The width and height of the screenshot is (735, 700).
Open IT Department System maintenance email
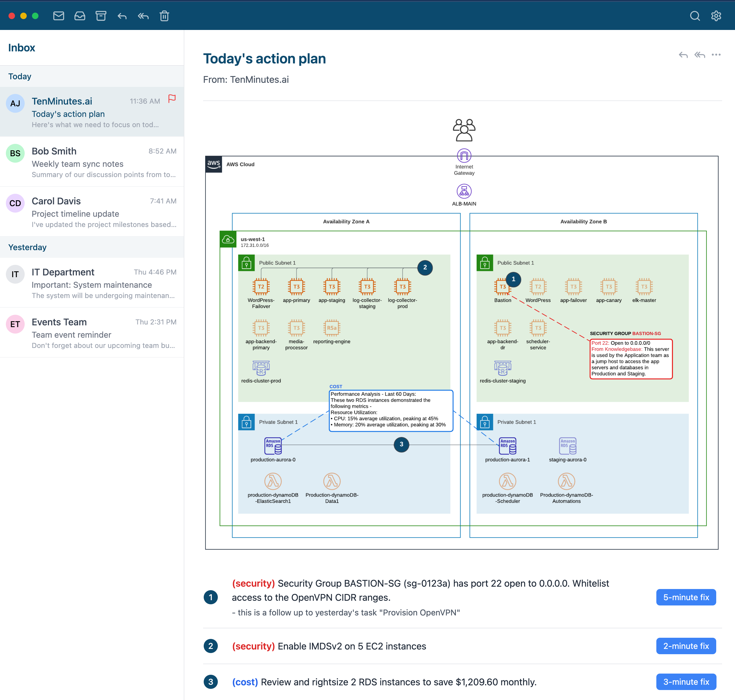coord(92,283)
